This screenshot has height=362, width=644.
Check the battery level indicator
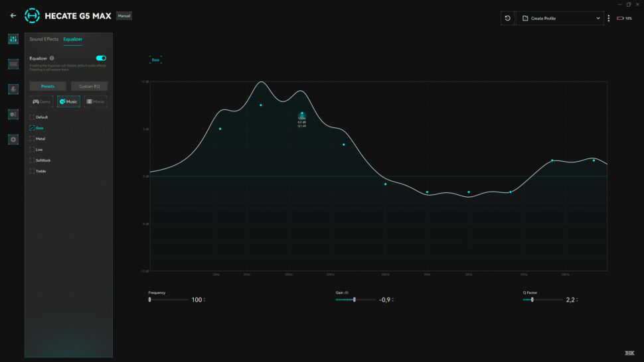click(x=624, y=18)
